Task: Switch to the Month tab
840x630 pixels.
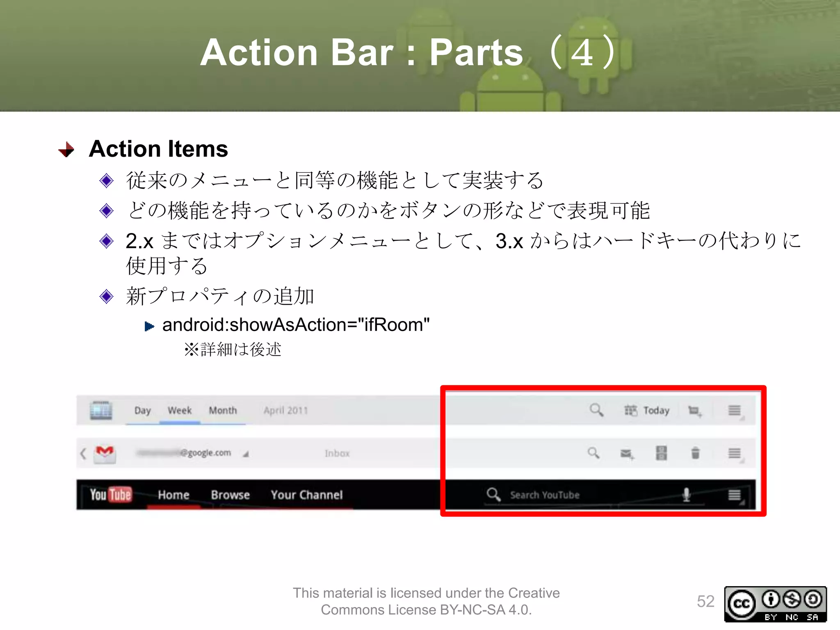Action: point(223,411)
